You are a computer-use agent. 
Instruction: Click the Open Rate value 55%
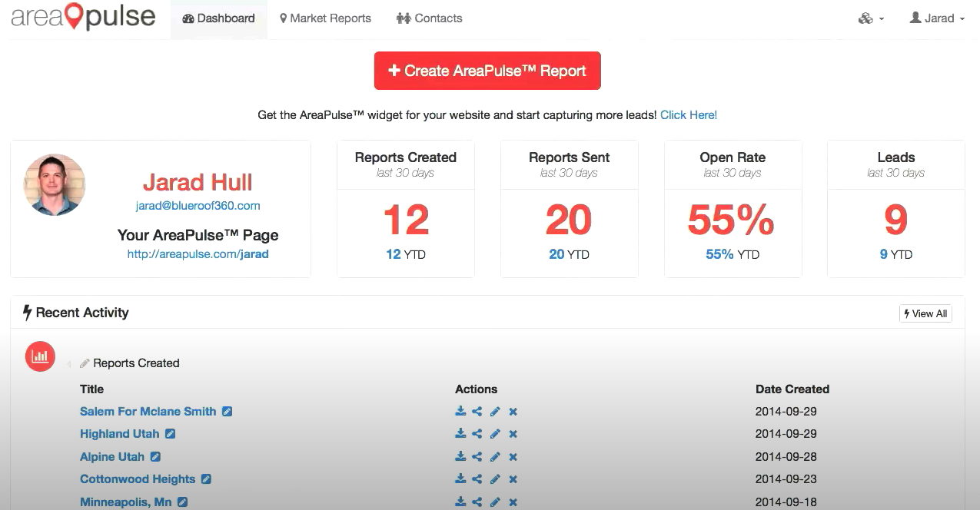pyautogui.click(x=732, y=220)
